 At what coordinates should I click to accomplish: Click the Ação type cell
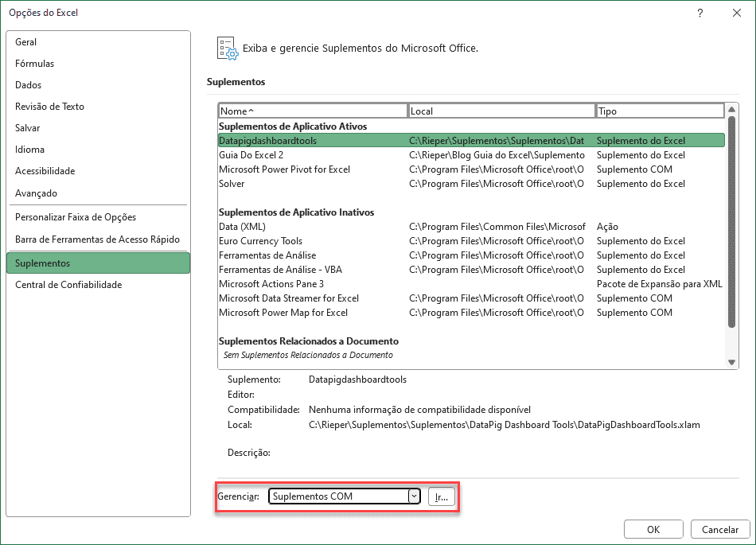607,227
